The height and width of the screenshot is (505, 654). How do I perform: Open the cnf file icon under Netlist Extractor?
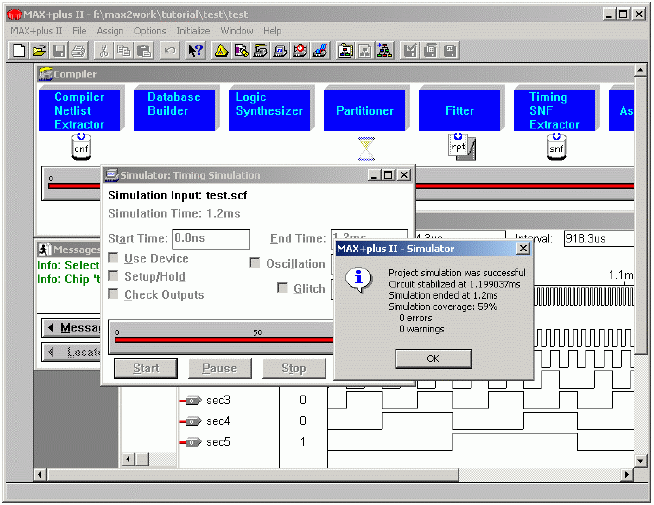coord(81,147)
